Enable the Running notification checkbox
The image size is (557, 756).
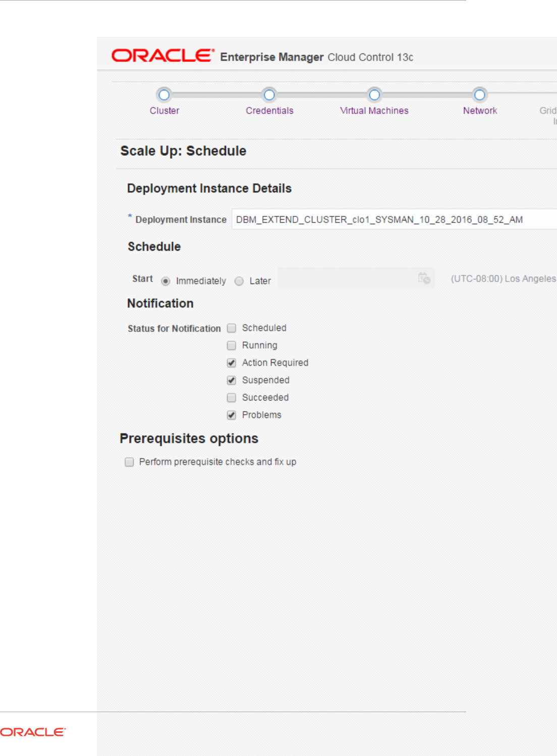point(232,345)
